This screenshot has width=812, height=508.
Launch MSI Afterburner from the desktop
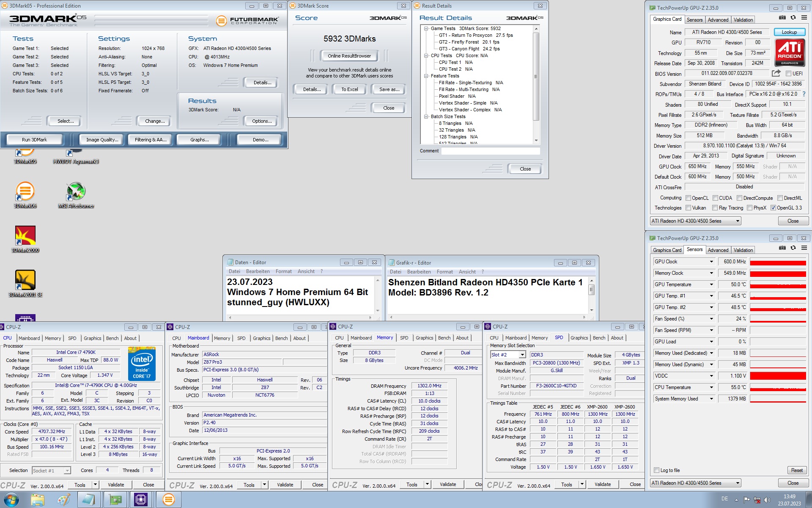pos(76,194)
